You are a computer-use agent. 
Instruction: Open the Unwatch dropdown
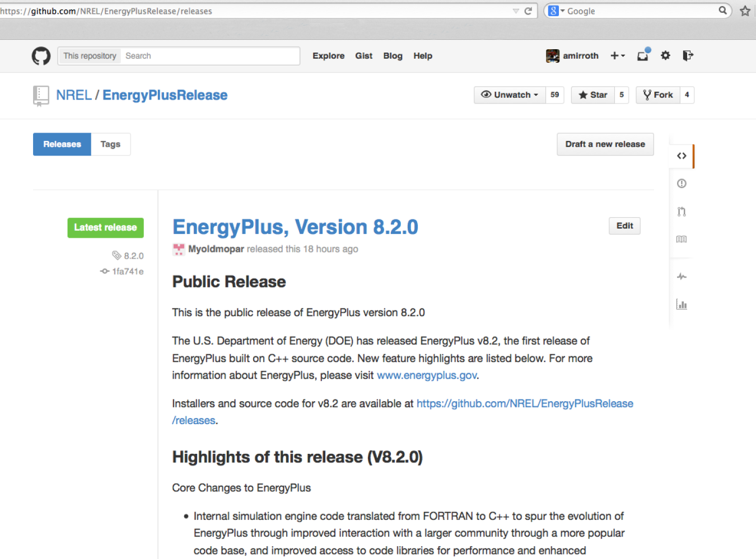(x=510, y=95)
